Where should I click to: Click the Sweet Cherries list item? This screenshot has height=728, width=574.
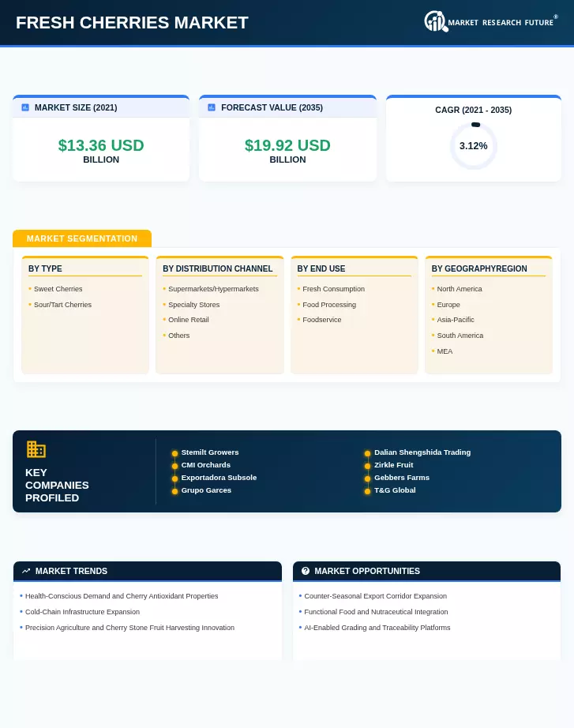pyautogui.click(x=58, y=289)
